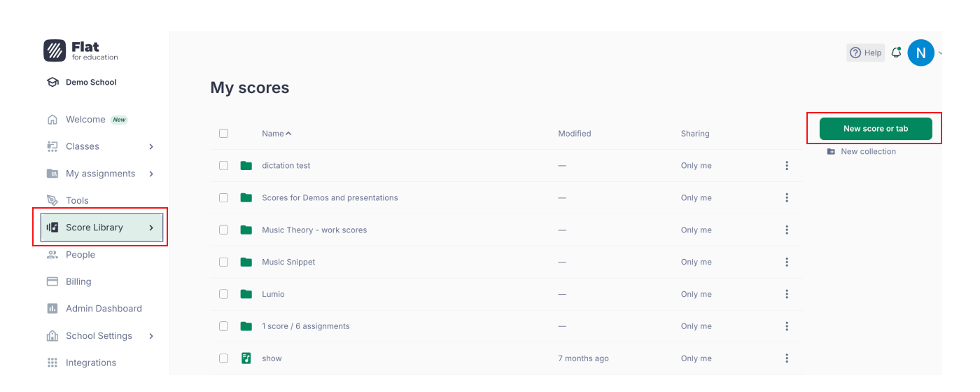Open the user avatar N menu
Screen dimensions: 980x392
pyautogui.click(x=920, y=52)
